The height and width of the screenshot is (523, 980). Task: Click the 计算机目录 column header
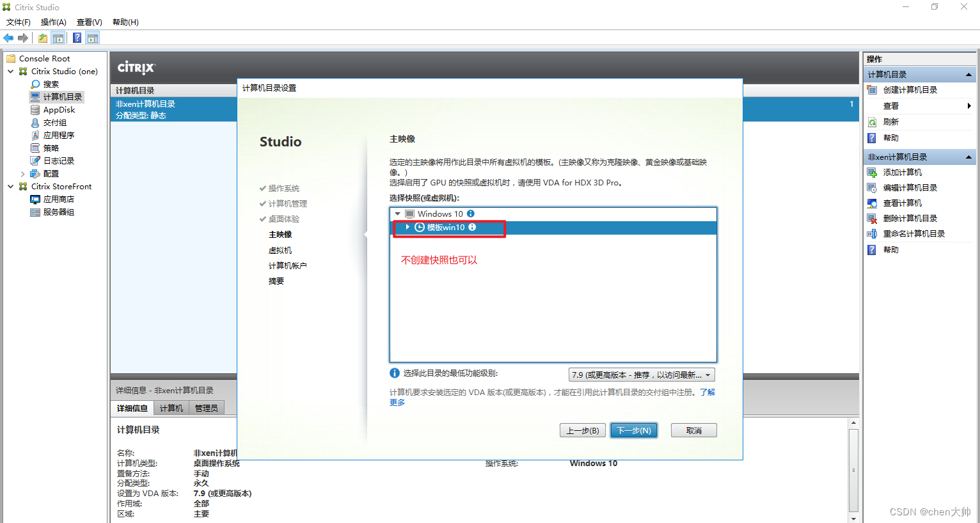[135, 91]
